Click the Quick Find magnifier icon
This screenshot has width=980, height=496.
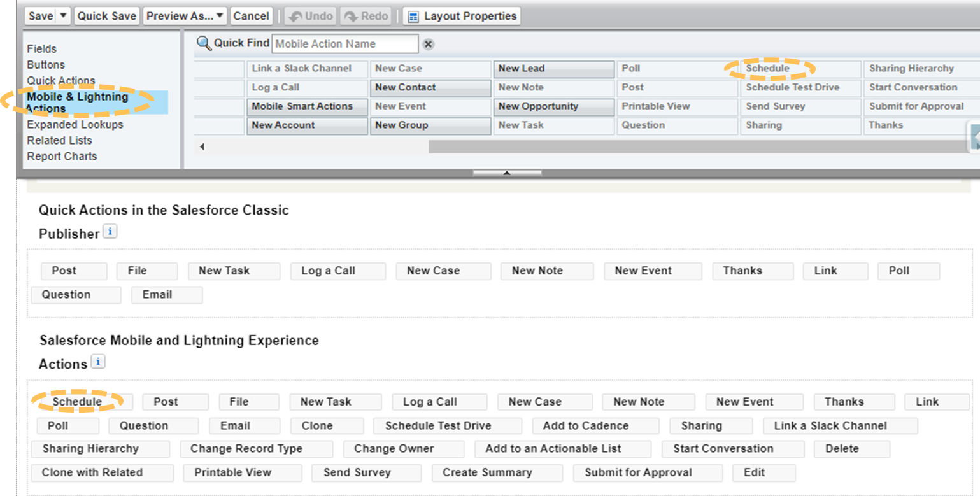coord(204,43)
